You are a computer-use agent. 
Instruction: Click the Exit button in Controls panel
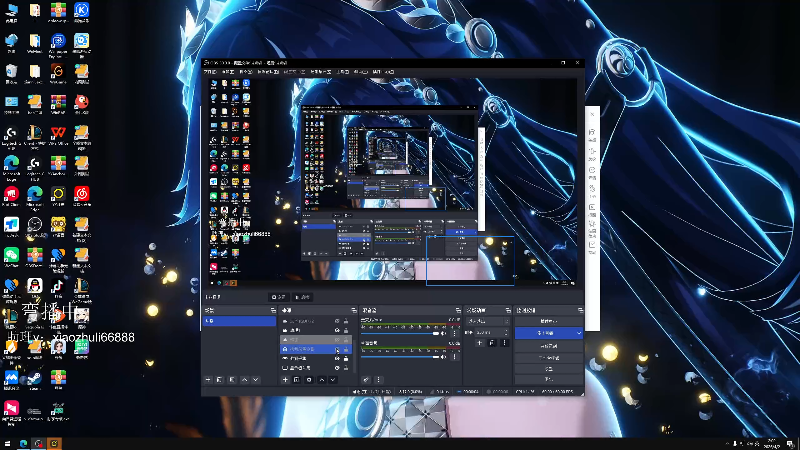[548, 379]
